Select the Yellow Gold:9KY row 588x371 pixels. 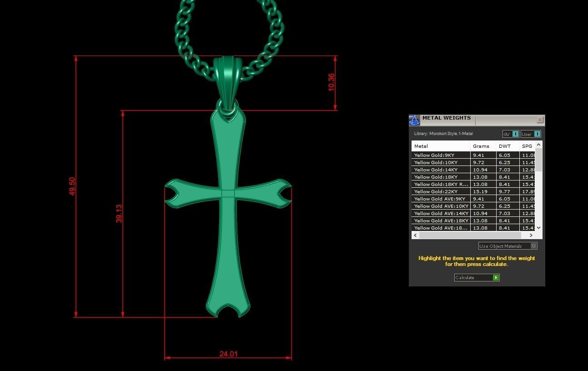click(473, 155)
